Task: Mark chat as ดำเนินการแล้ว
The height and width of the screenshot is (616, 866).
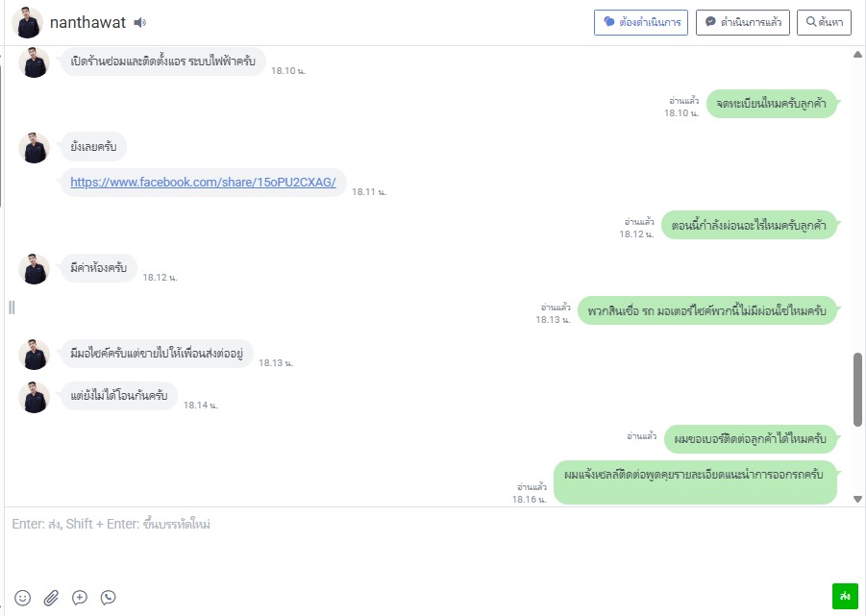Action: (x=742, y=22)
